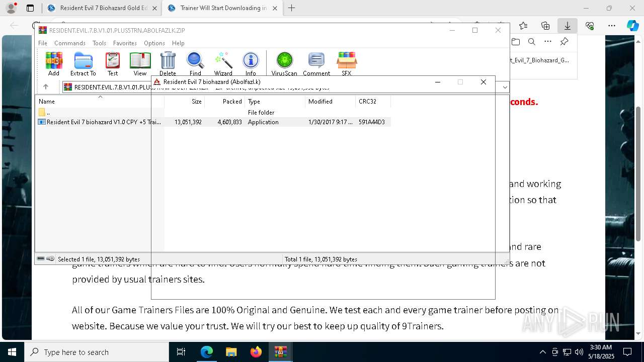
Task: Open the Favorites menu
Action: pyautogui.click(x=125, y=43)
